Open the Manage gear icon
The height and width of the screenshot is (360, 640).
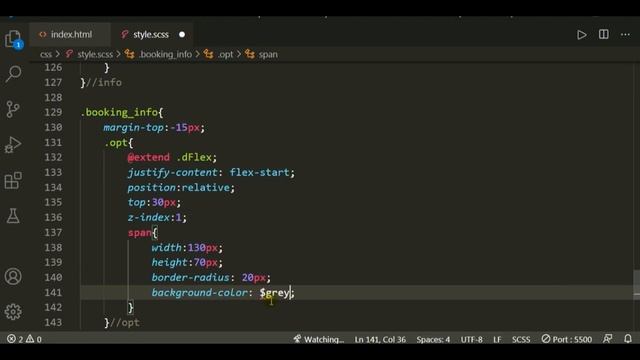(13, 312)
